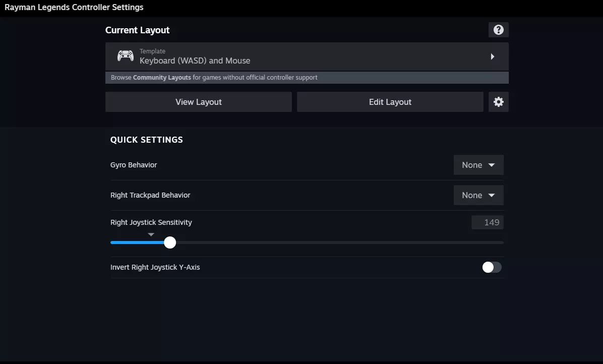This screenshot has width=603, height=364.
Task: Open the gear settings beside Edit Layout
Action: tap(498, 102)
